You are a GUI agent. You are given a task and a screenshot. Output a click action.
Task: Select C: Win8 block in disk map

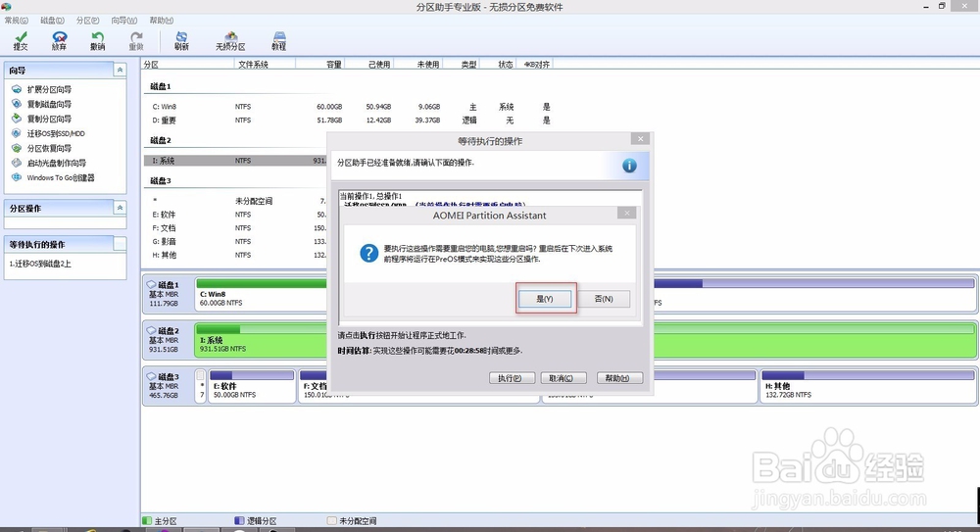coord(262,295)
